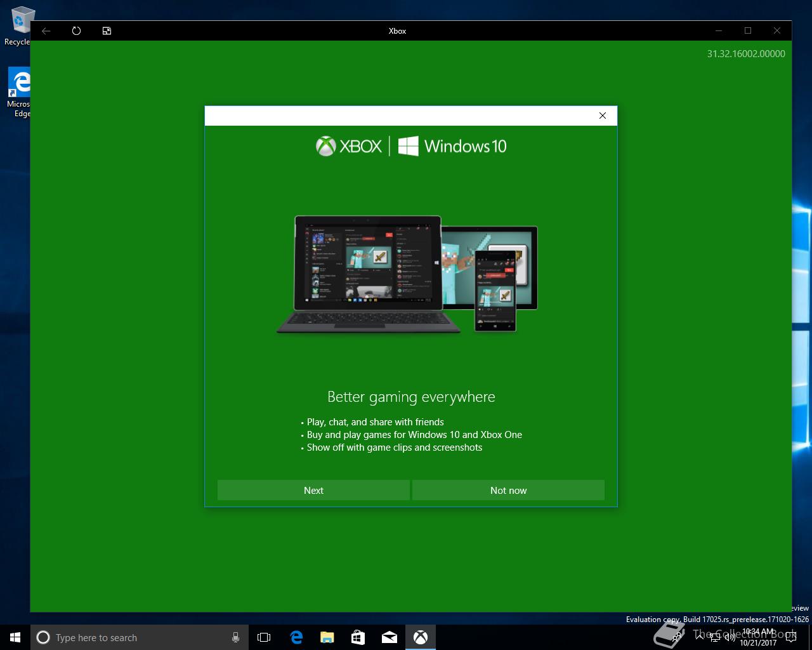Choose Not now in the welcome dialog
Image resolution: width=812 pixels, height=650 pixels.
pyautogui.click(x=508, y=490)
